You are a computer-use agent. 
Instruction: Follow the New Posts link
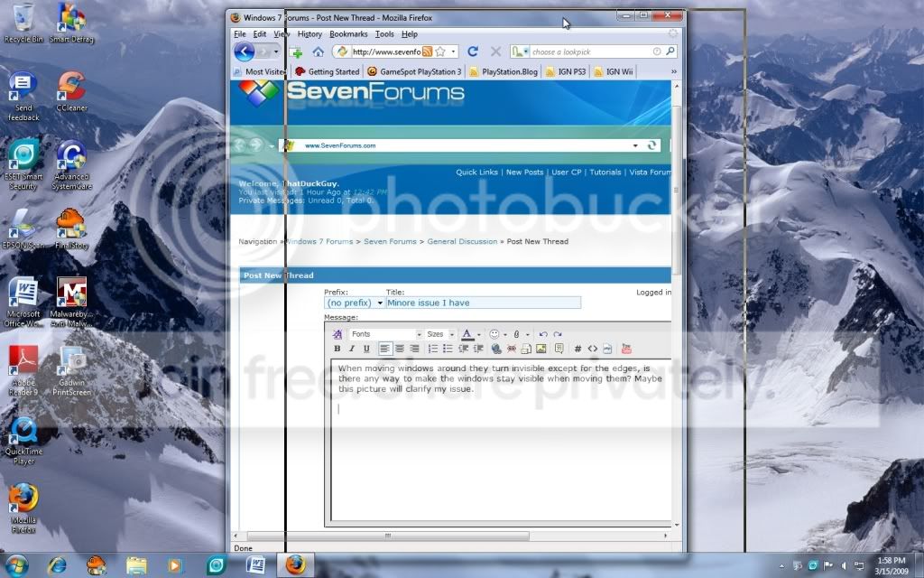coord(524,172)
